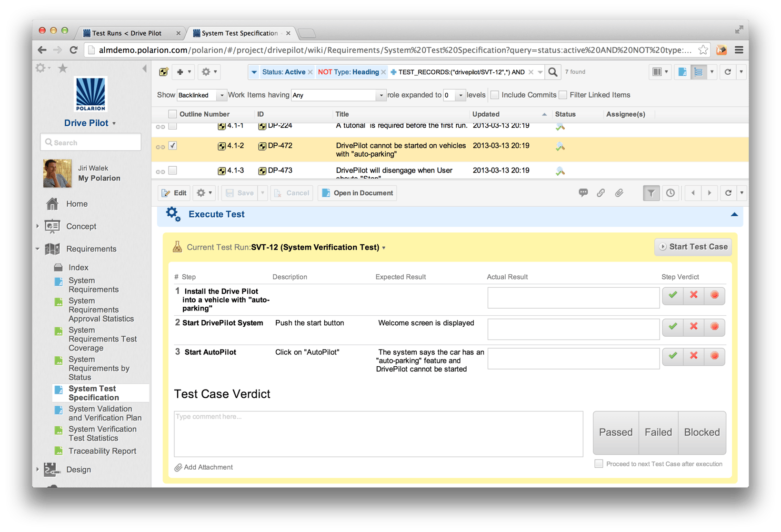Image resolution: width=781 pixels, height=532 pixels.
Task: Refresh the work item list
Action: tap(728, 72)
